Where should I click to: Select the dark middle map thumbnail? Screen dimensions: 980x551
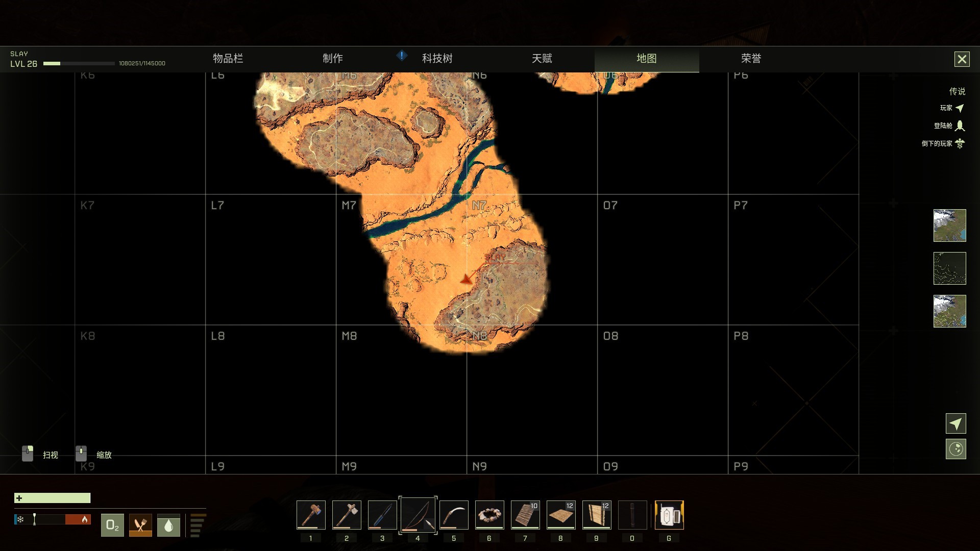click(950, 268)
